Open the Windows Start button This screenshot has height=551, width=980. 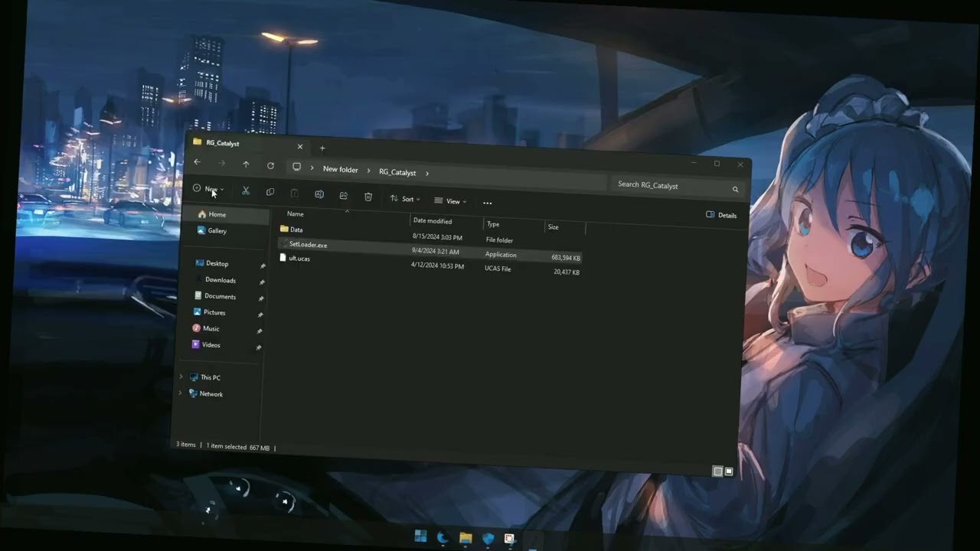pos(420,536)
